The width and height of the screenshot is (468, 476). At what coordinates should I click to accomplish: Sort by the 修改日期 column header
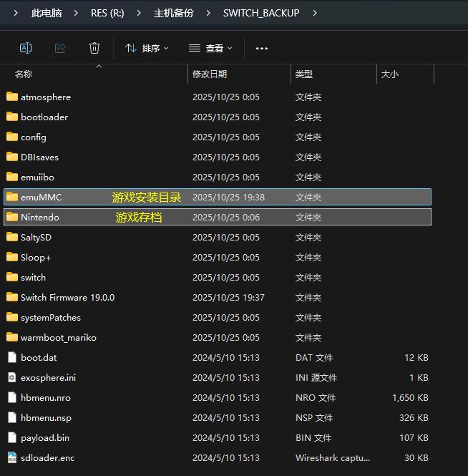click(210, 74)
